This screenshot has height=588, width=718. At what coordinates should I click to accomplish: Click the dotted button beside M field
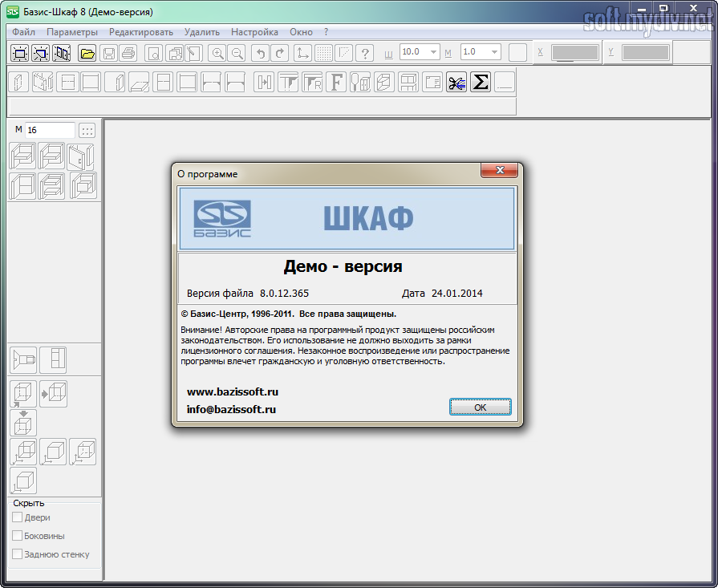tap(87, 130)
